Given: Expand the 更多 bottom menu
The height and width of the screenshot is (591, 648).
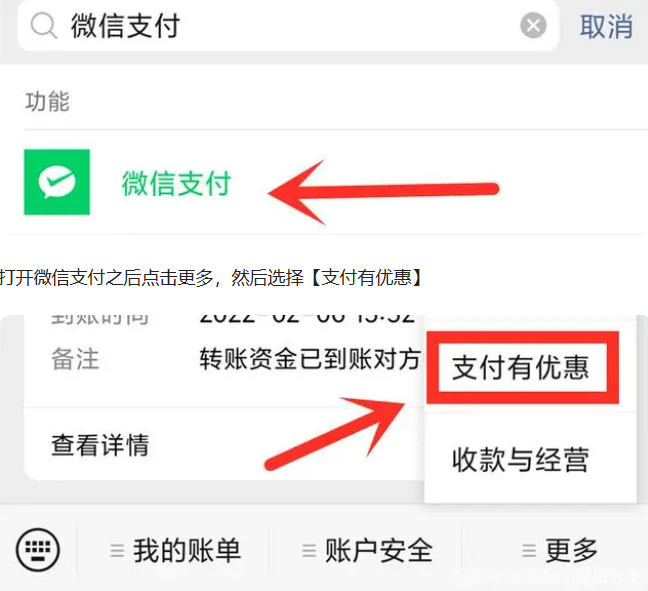Looking at the screenshot, I should pos(560,550).
